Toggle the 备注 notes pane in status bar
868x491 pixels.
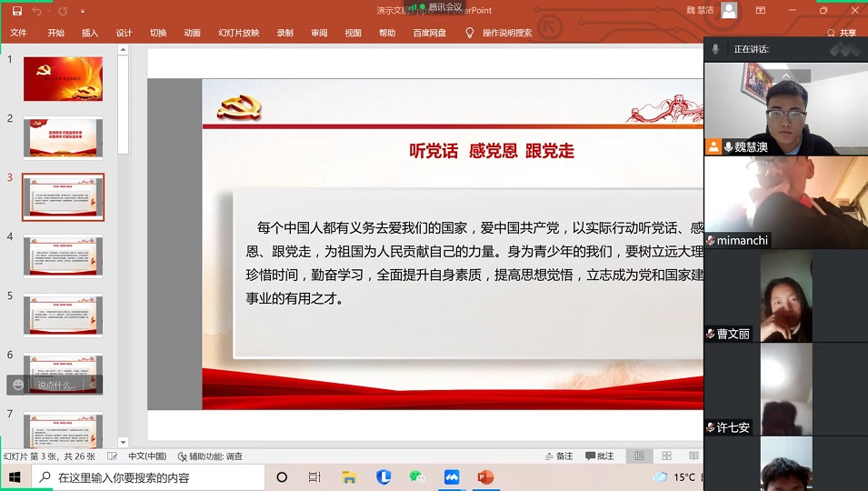pyautogui.click(x=559, y=456)
